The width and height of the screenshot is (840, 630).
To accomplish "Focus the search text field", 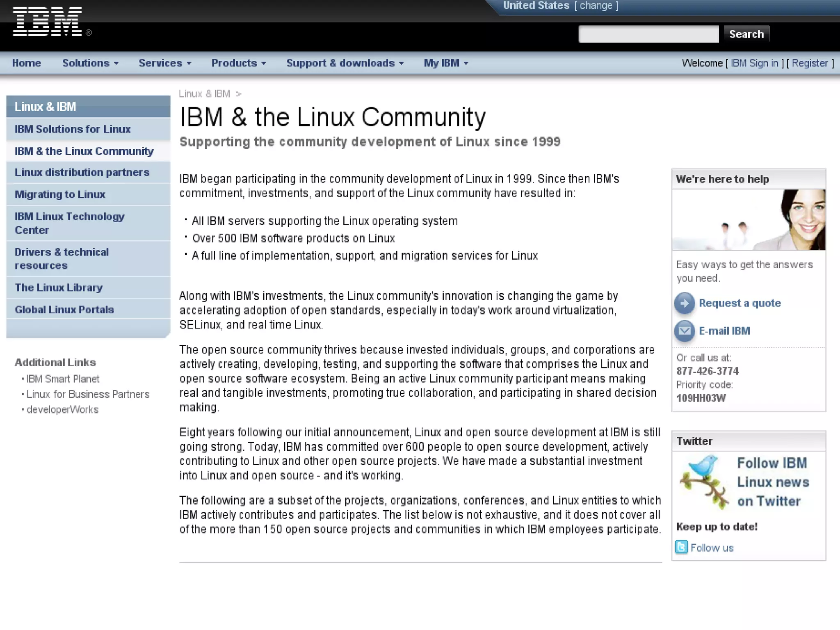I will [x=648, y=34].
